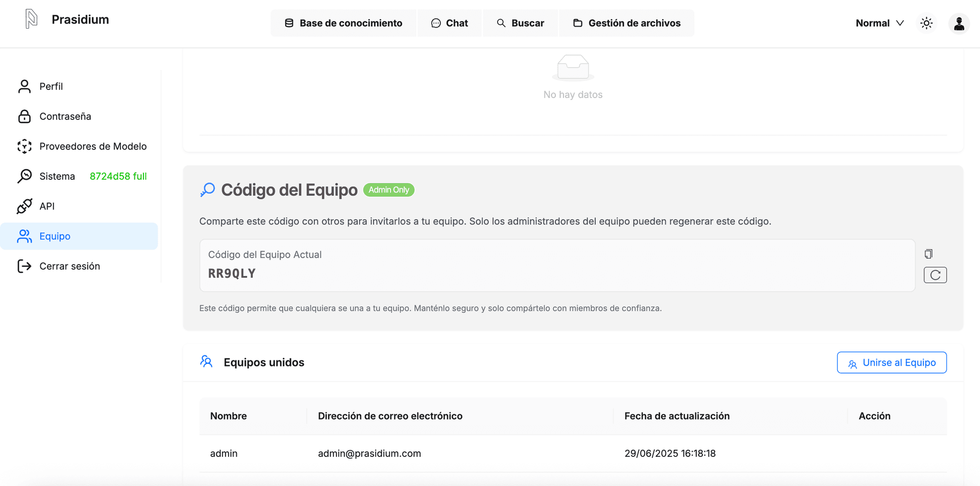980x486 pixels.
Task: Expand the Normal mode dropdown
Action: click(x=879, y=23)
